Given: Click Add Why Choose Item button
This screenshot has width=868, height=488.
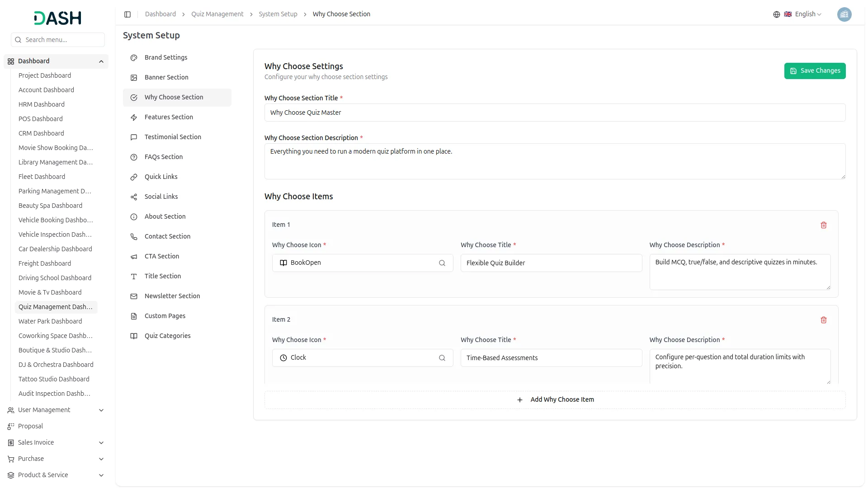Looking at the screenshot, I should click(555, 400).
